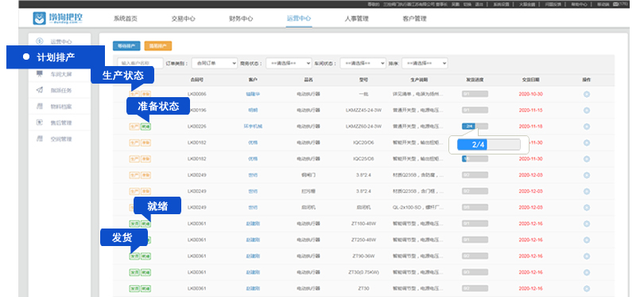The width and height of the screenshot is (644, 297).
Task: Click the shipping progress bar in LK00086 row
Action: (x=475, y=94)
